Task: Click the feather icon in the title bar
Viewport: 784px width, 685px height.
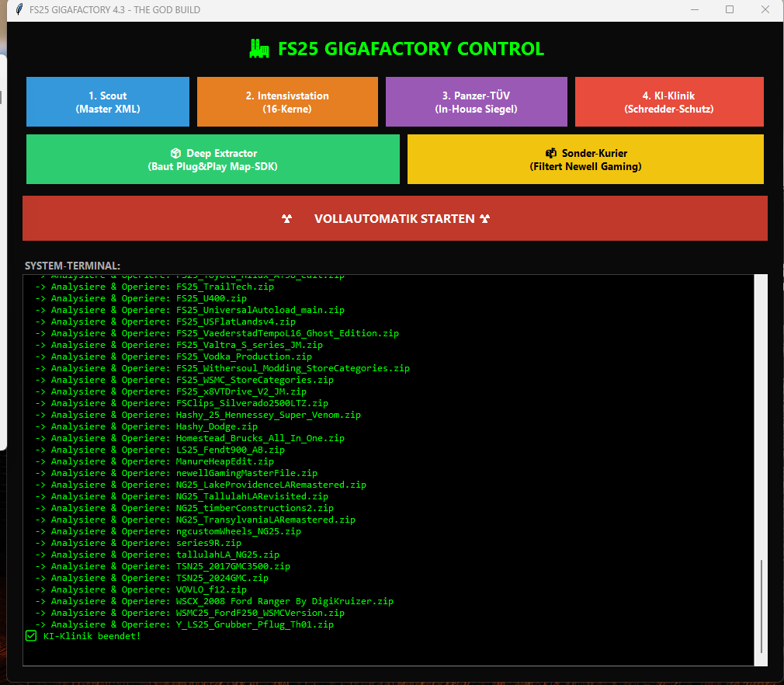Action: [x=18, y=10]
